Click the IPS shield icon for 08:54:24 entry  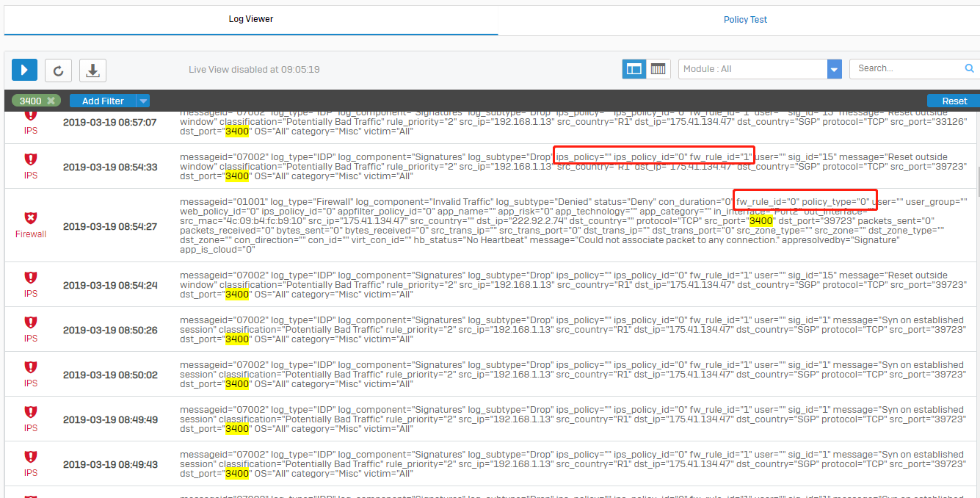[x=31, y=278]
